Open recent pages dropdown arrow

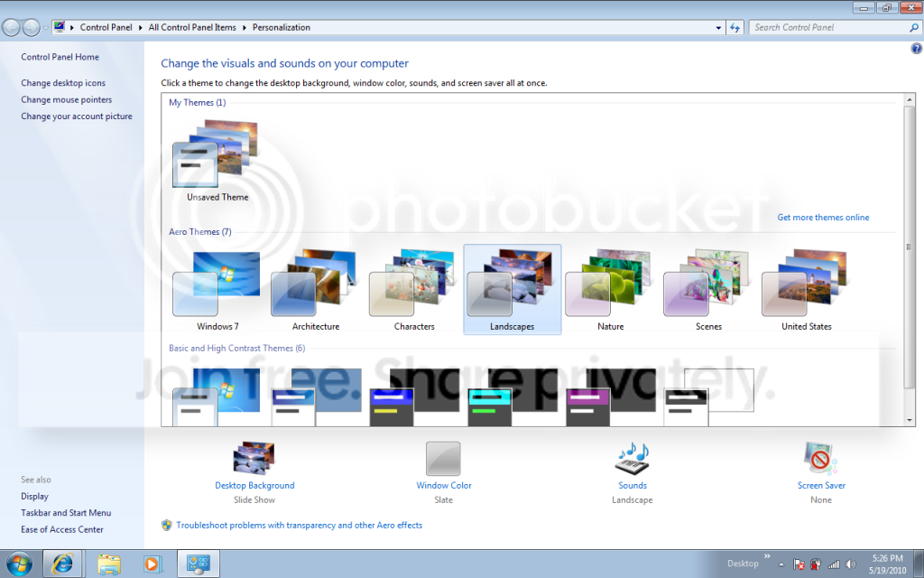pos(45,28)
